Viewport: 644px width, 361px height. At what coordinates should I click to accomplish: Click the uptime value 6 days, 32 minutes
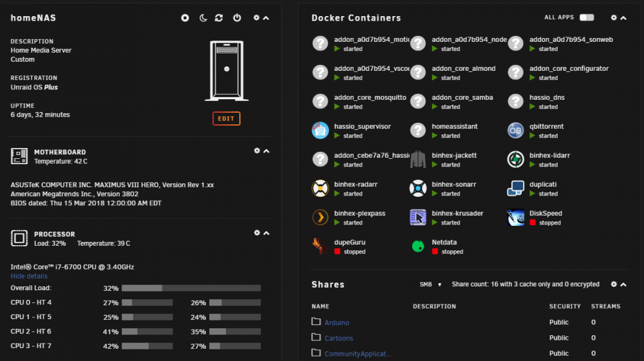pos(40,115)
